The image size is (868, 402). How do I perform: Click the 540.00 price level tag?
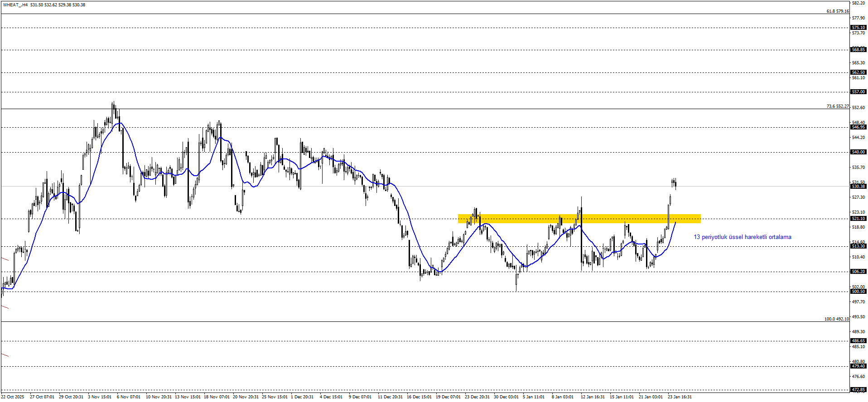(858, 152)
